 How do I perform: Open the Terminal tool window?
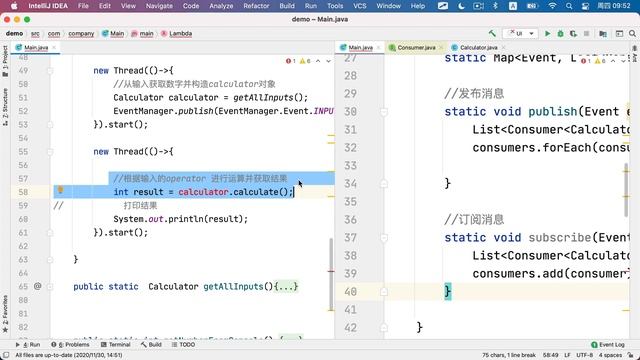pyautogui.click(x=115, y=344)
